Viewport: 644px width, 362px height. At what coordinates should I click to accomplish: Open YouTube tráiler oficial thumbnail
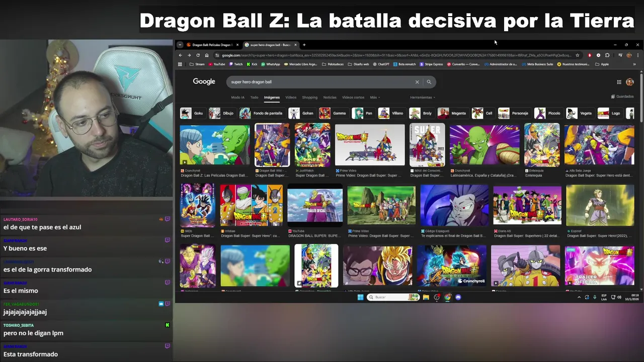[315, 205]
